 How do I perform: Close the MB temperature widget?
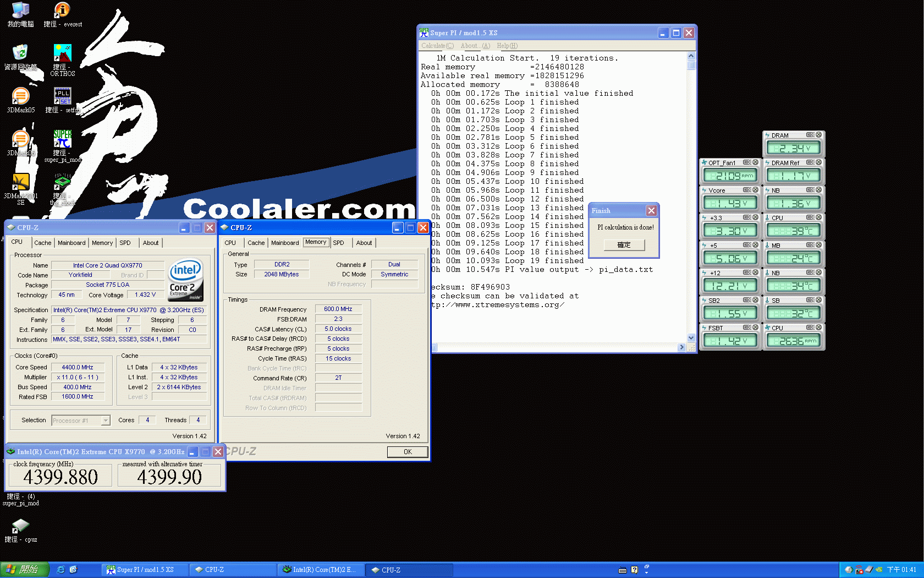[818, 245]
